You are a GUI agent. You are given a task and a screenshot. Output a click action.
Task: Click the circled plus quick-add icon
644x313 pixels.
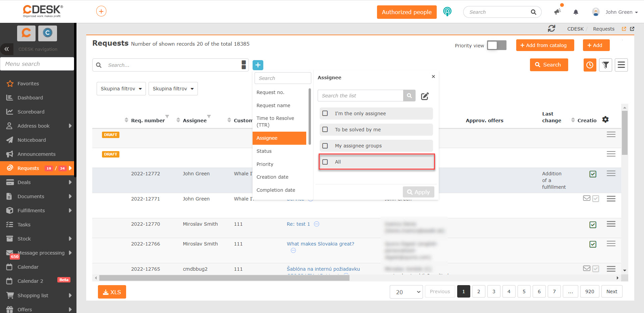point(101,11)
